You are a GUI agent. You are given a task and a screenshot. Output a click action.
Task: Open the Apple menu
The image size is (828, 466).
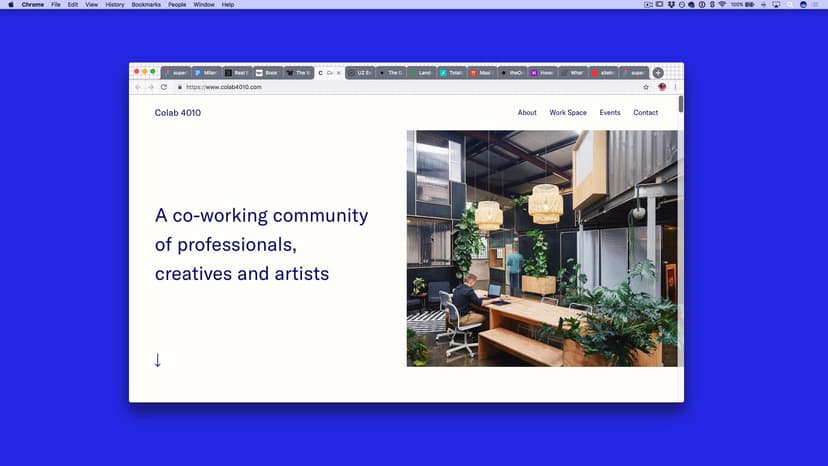pyautogui.click(x=11, y=5)
